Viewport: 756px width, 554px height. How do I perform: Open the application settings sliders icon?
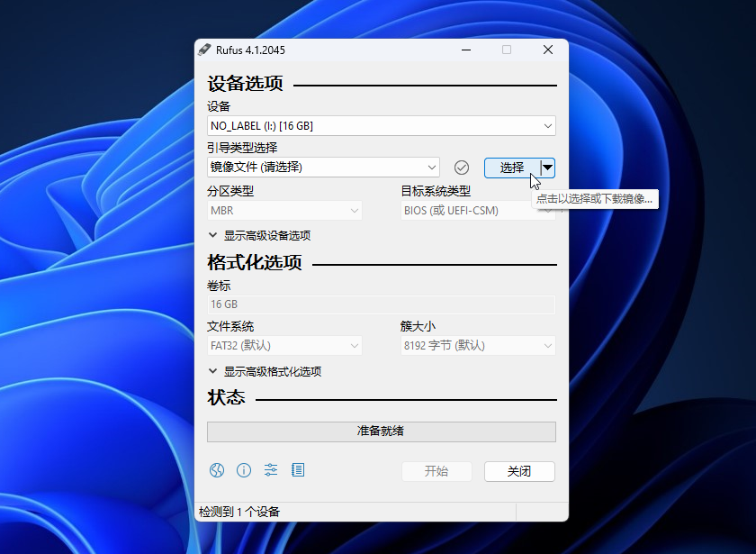click(x=271, y=470)
